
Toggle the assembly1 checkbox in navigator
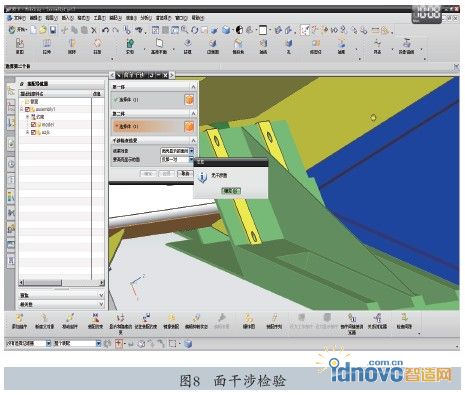(28, 109)
